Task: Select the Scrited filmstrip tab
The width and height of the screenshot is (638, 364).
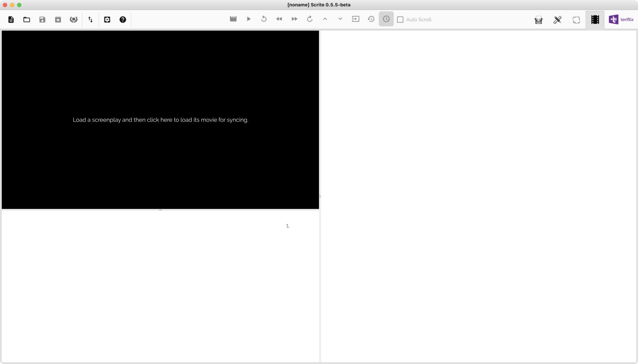Action: [x=595, y=20]
